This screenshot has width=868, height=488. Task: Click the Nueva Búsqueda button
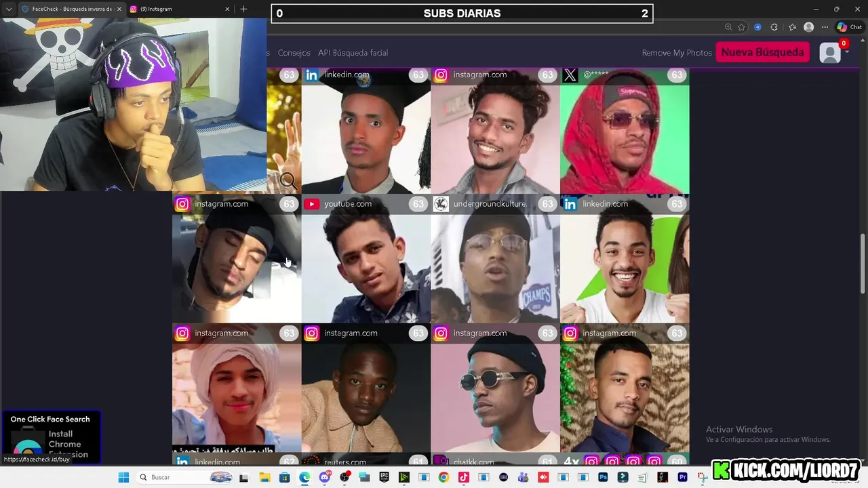point(763,52)
